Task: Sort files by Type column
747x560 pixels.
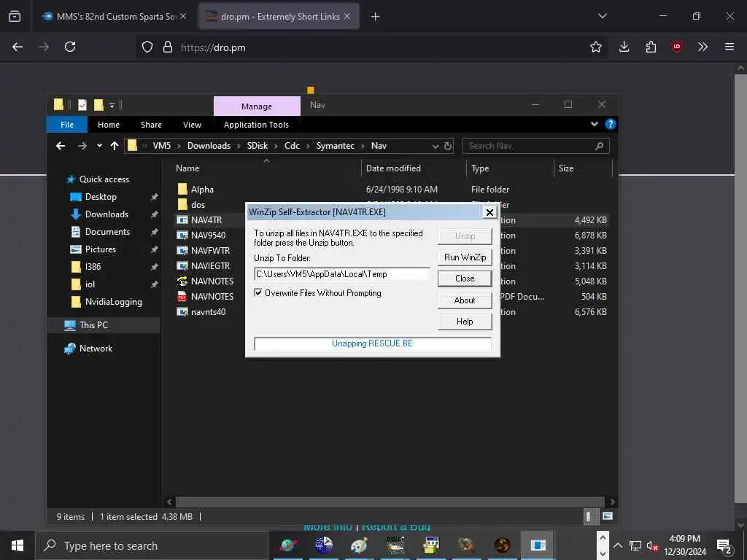Action: click(480, 168)
